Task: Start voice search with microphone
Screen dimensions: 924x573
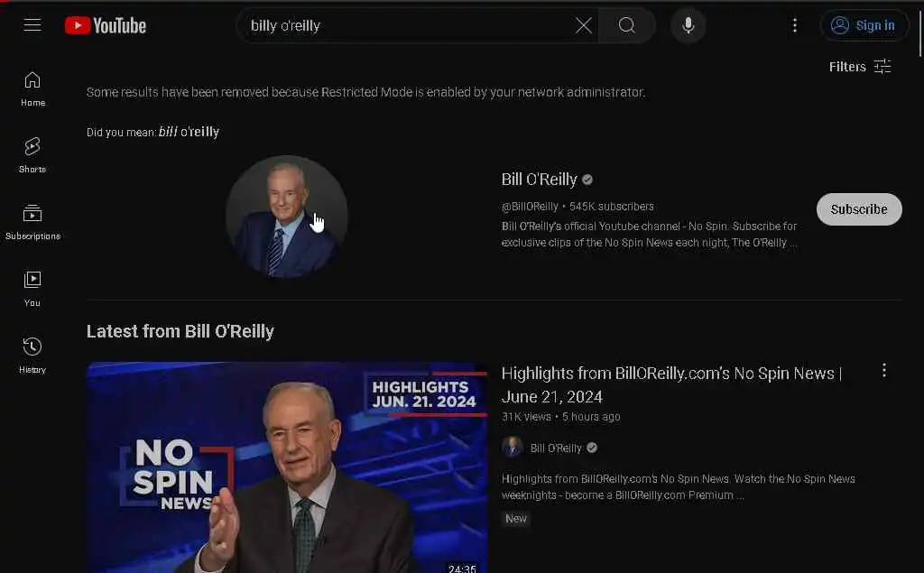Action: click(688, 25)
